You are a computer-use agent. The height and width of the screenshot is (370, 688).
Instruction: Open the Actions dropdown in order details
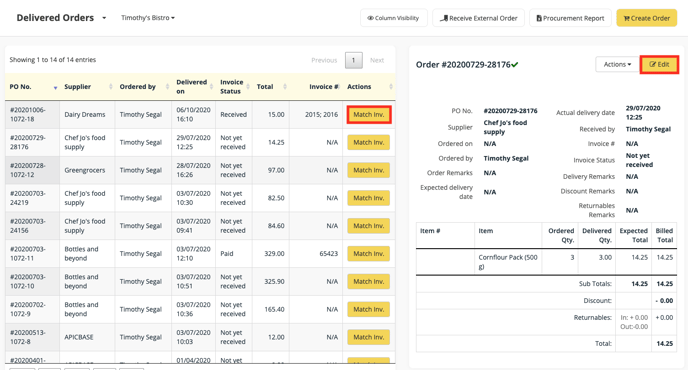(x=617, y=65)
